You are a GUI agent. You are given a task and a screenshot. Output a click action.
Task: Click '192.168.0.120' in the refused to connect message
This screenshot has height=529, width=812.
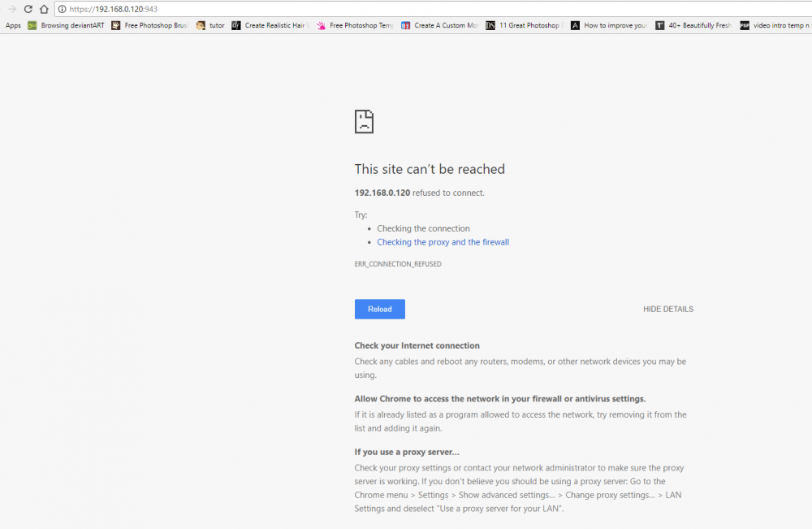pos(382,193)
